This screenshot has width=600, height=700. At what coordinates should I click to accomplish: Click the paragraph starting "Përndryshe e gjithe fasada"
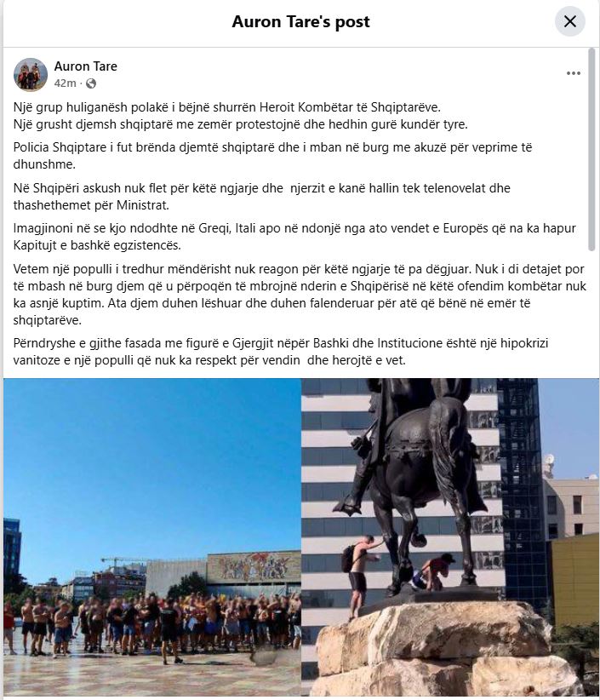[x=281, y=352]
